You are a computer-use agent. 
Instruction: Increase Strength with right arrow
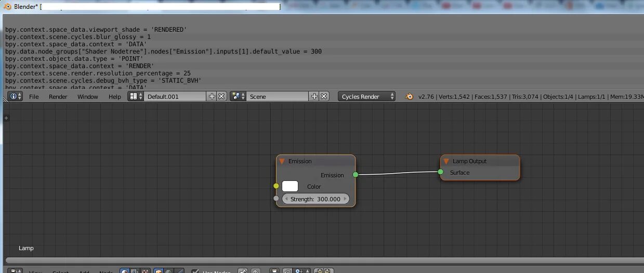coord(346,199)
